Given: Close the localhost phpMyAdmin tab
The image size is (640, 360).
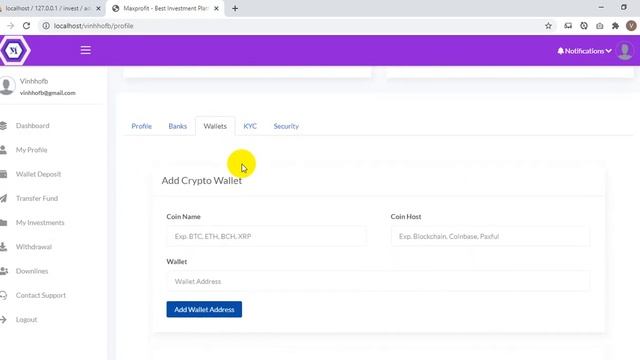Looking at the screenshot, I should [98, 8].
